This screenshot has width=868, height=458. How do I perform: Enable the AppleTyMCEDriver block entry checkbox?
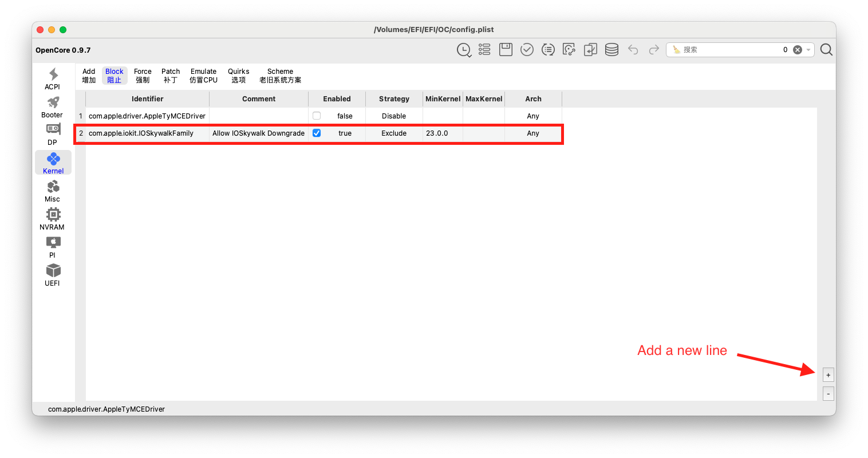click(317, 116)
